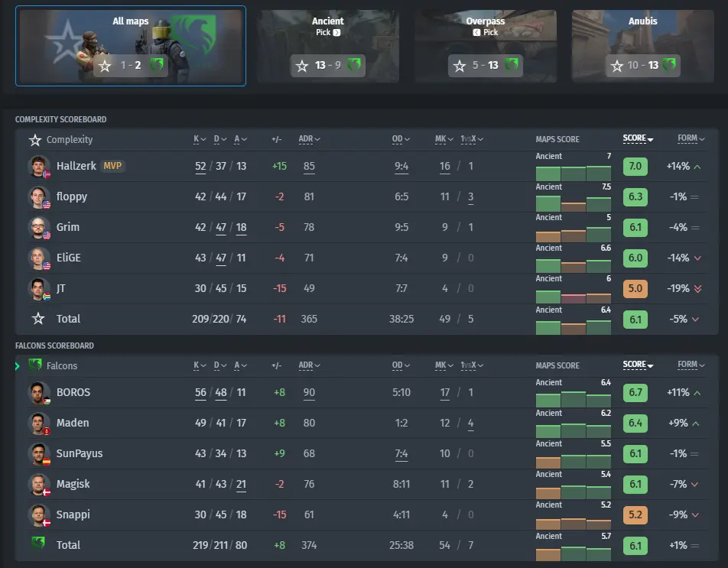Open floppy's player avatar
The image size is (728, 568).
38,196
